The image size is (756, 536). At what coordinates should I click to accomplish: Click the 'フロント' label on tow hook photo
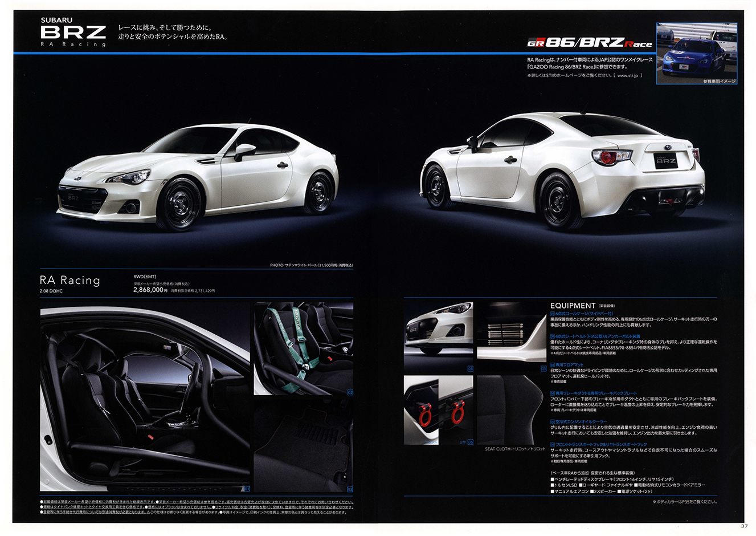point(430,442)
